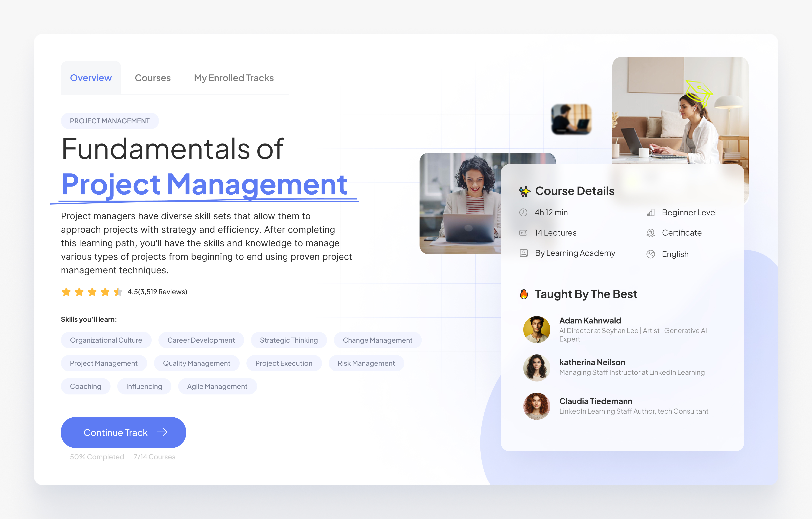Click Managing Staff Instructor at LinkedIn Learning subtitle
Screen dimensions: 812x519
[632, 372]
